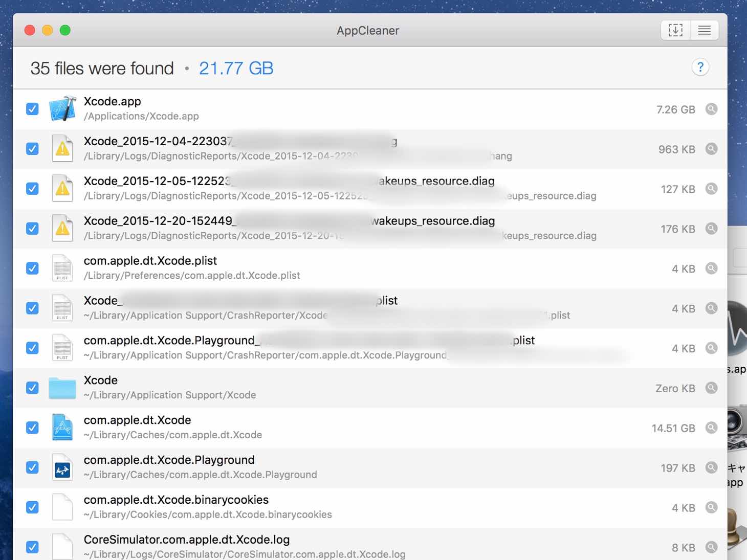Uncheck the Xcode.app checkbox

32,109
